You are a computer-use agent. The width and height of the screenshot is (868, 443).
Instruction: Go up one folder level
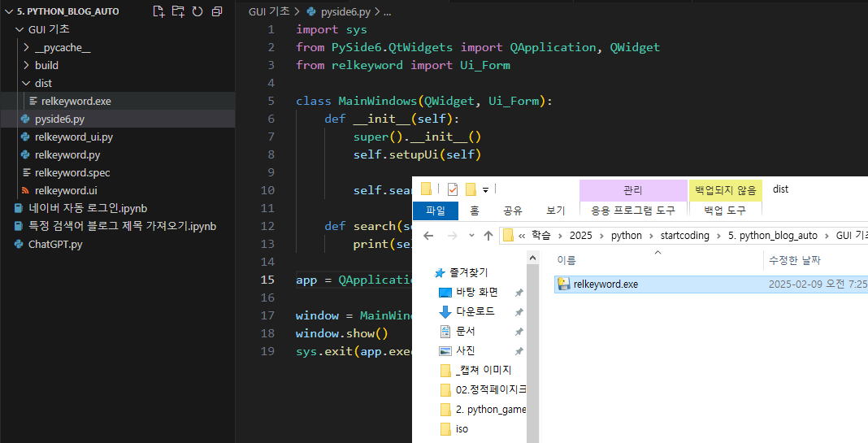coord(488,236)
